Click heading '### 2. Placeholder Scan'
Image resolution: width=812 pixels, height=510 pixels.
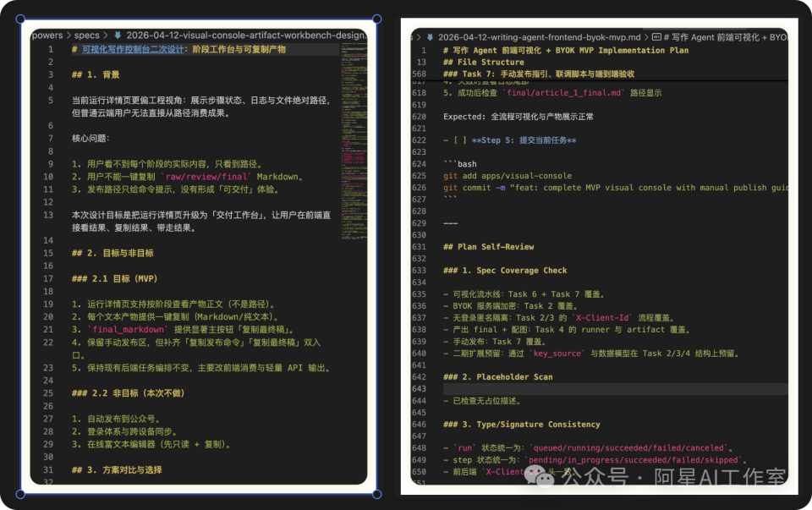tap(497, 377)
